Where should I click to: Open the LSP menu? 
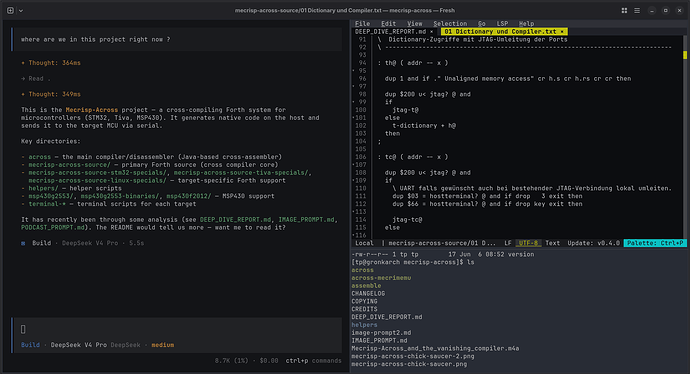(502, 24)
